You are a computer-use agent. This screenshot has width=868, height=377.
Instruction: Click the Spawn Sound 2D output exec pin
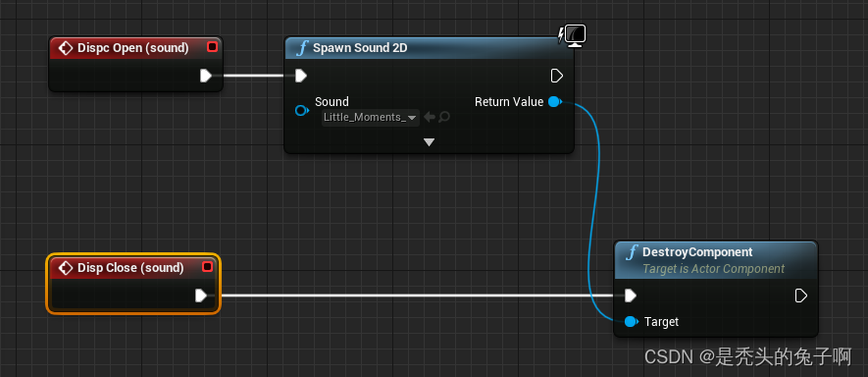click(557, 76)
